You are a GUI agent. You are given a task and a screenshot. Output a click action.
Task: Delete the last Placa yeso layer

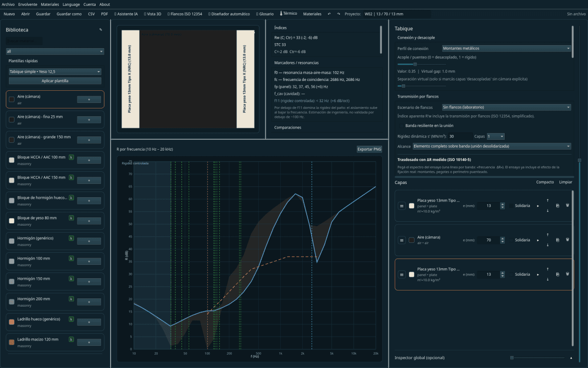point(567,274)
